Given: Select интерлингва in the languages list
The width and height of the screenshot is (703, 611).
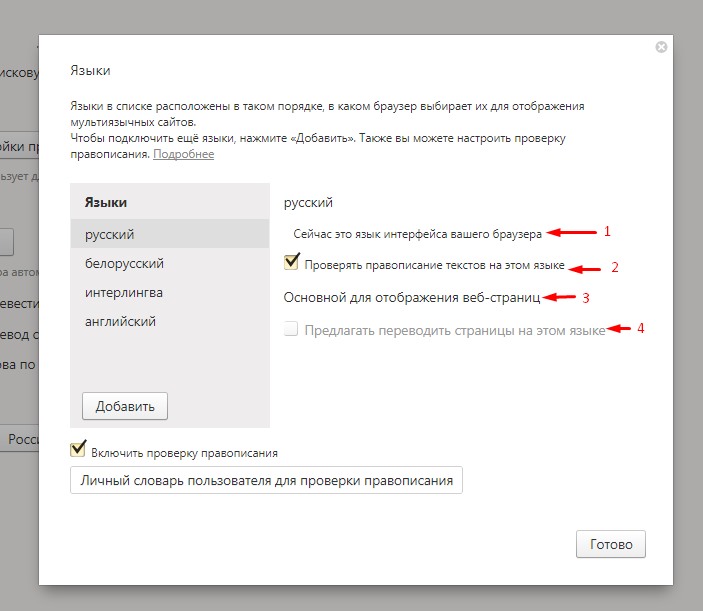Looking at the screenshot, I should tap(170, 292).
